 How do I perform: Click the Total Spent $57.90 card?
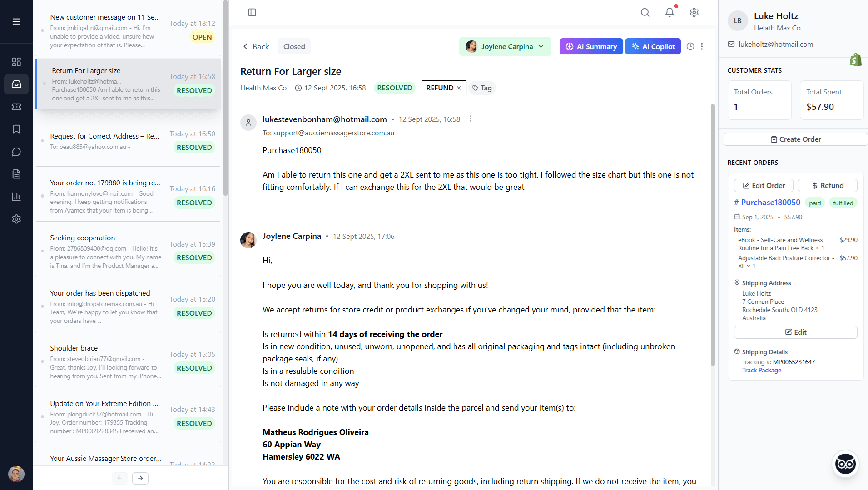point(831,100)
